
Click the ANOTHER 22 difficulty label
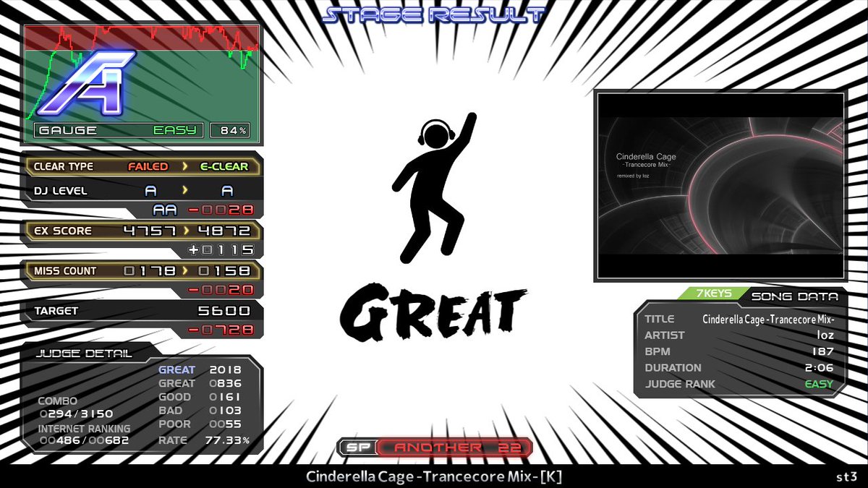tap(456, 448)
